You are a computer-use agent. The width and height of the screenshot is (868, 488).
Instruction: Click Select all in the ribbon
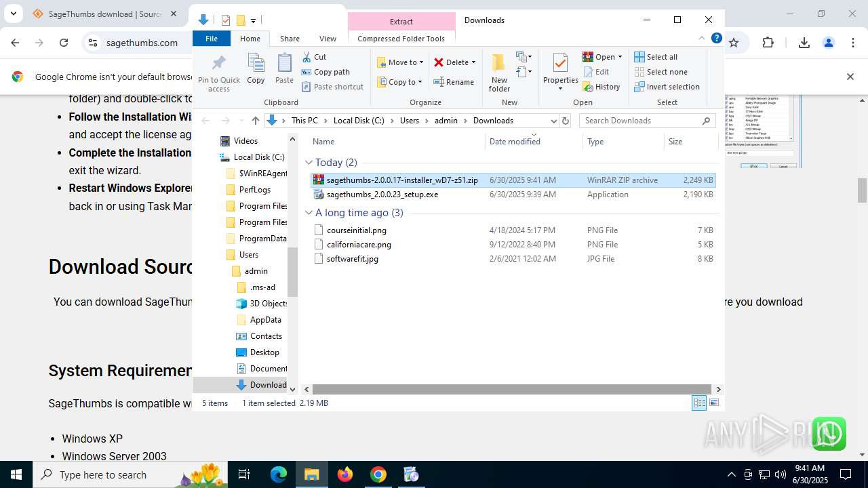pyautogui.click(x=656, y=57)
